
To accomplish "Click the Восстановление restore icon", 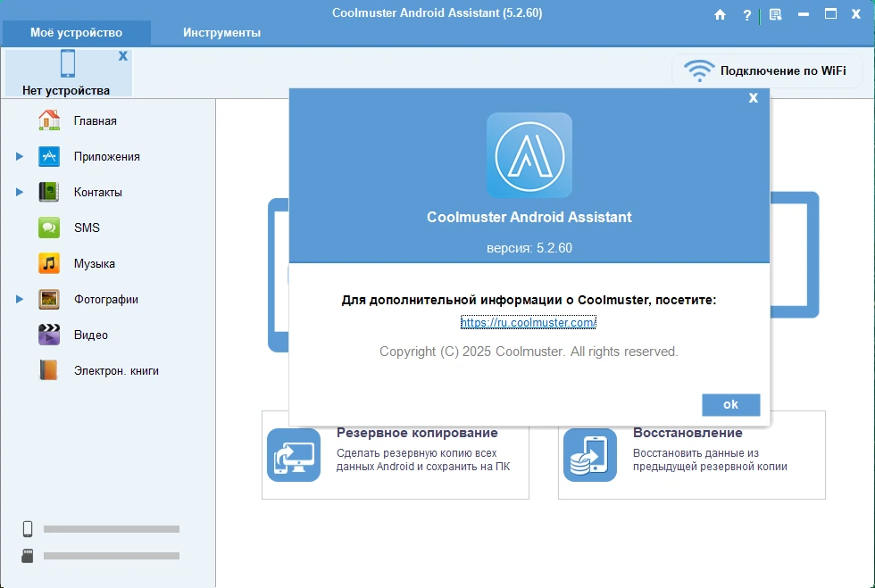I will 590,455.
